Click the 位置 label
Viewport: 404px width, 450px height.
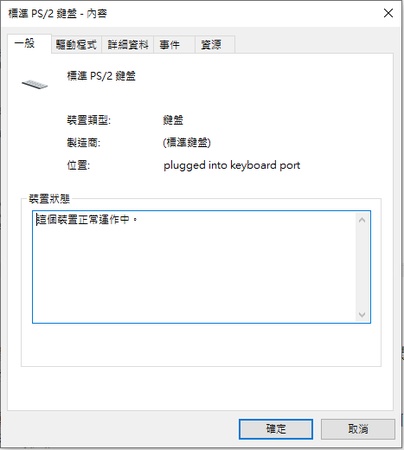(x=78, y=165)
